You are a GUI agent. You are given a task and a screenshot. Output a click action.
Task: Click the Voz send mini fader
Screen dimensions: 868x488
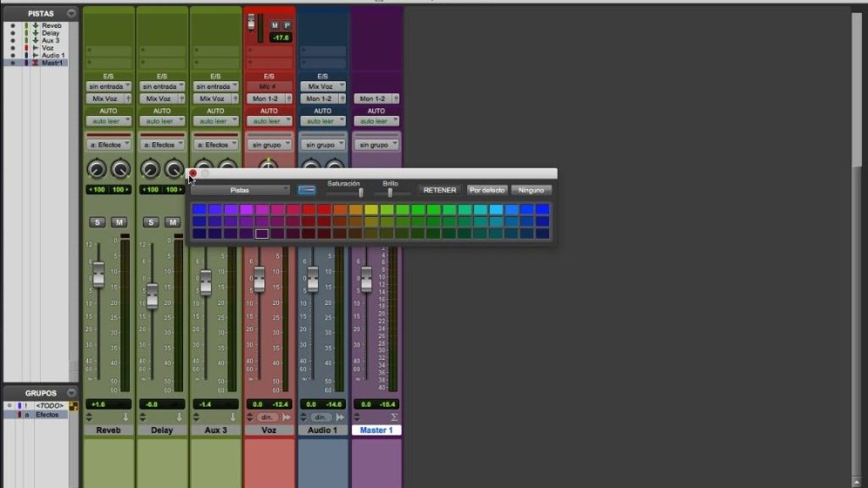(251, 22)
